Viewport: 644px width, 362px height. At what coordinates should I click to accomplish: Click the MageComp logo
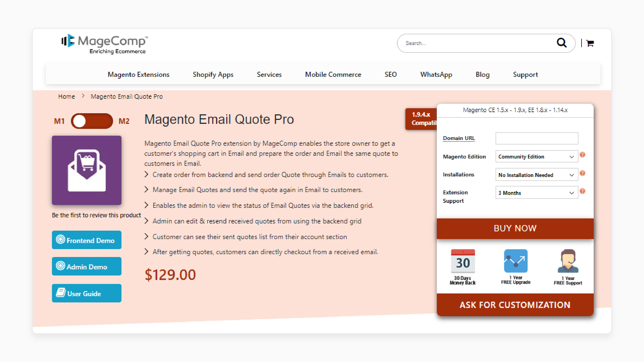(x=105, y=44)
